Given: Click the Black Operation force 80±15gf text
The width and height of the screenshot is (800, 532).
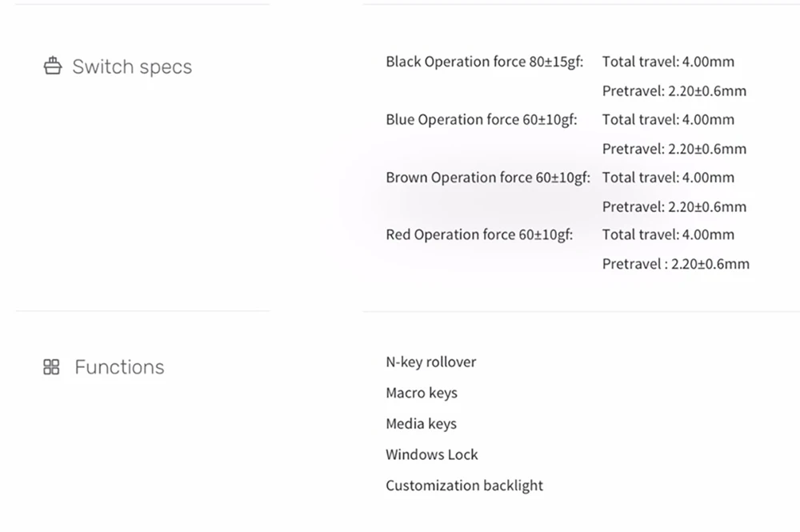Looking at the screenshot, I should [x=484, y=62].
